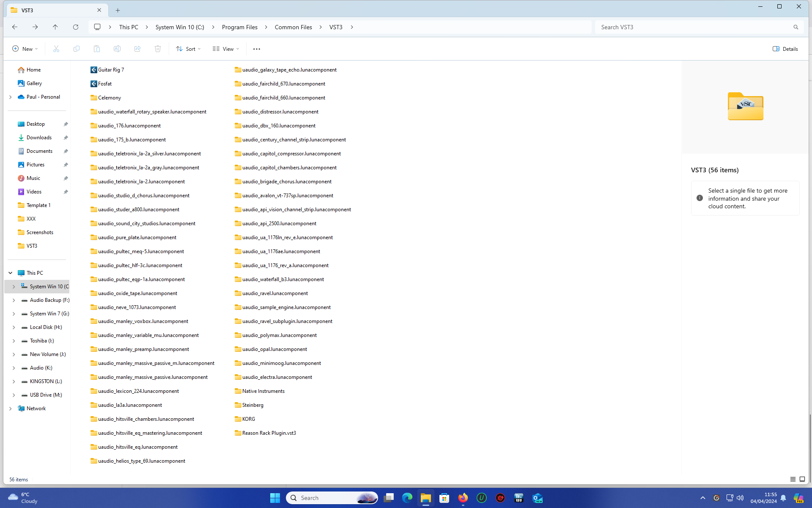Click the Search VST3 input field

point(694,27)
